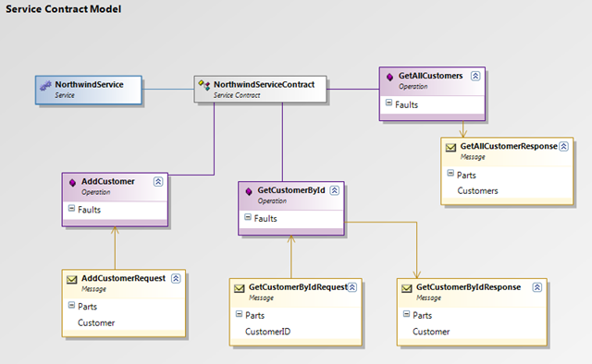Image resolution: width=592 pixels, height=364 pixels.
Task: Collapse the GetCustomerById shape with its chevron
Action: click(x=335, y=190)
